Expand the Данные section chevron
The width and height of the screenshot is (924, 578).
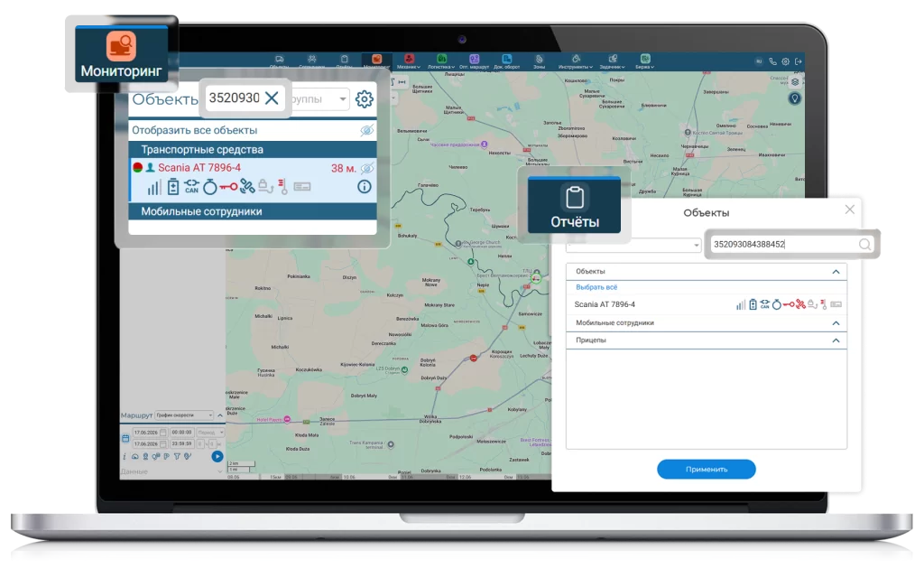[220, 471]
